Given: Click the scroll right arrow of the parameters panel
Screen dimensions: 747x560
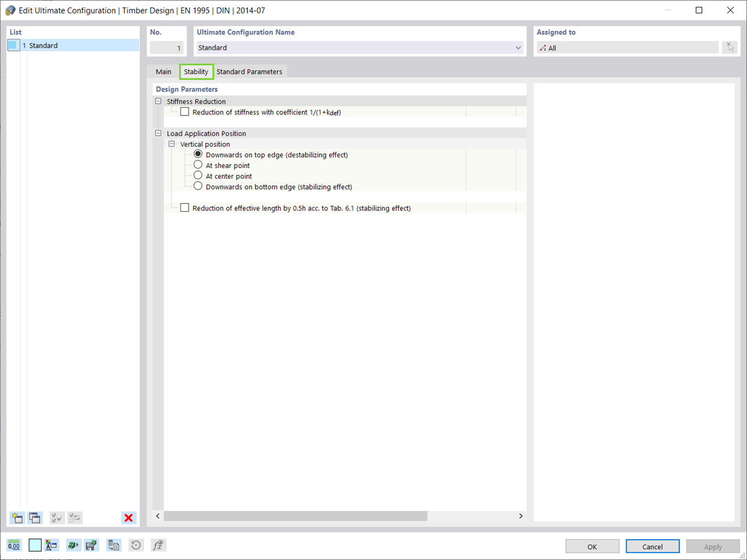Looking at the screenshot, I should tap(521, 516).
